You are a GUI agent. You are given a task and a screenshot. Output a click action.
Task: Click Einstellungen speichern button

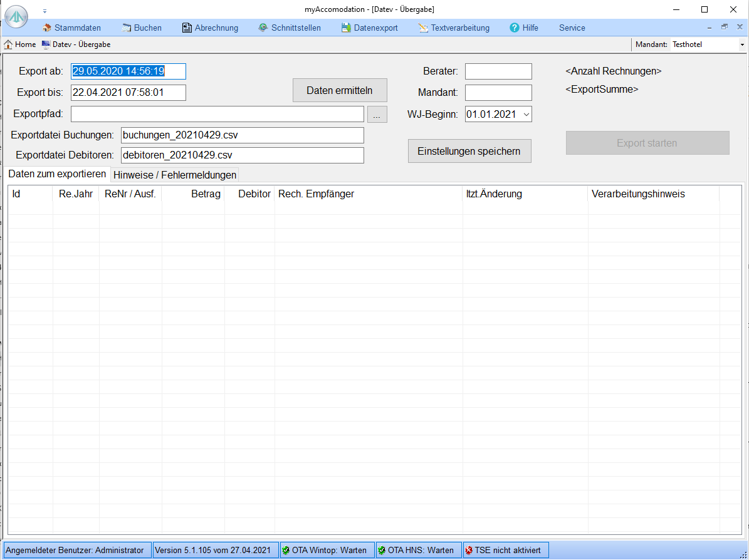(469, 151)
